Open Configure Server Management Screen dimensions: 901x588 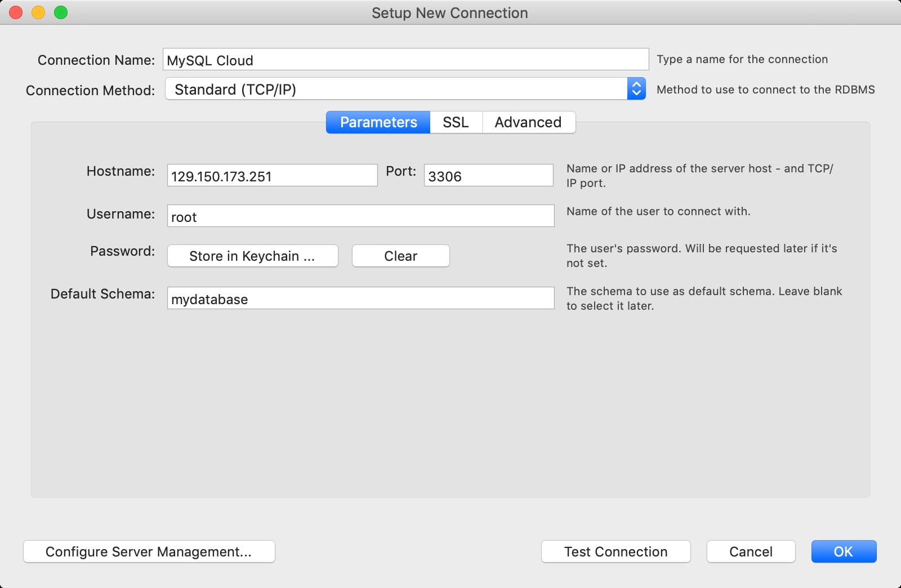(149, 551)
